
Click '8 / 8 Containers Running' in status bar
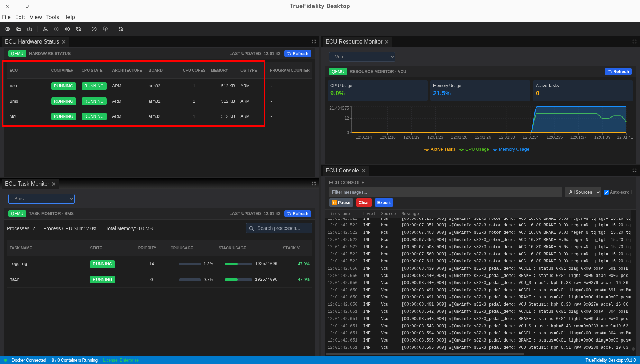pyautogui.click(x=75, y=360)
